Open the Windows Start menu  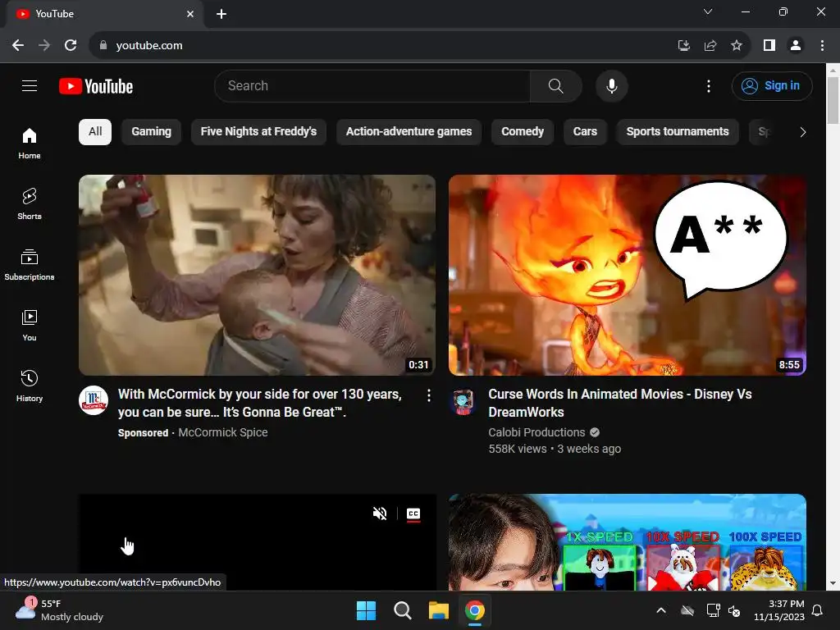tap(367, 610)
